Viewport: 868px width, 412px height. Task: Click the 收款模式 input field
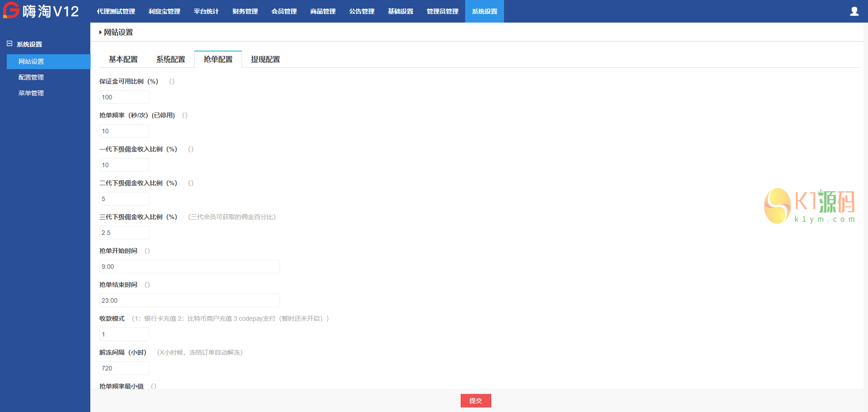point(124,334)
